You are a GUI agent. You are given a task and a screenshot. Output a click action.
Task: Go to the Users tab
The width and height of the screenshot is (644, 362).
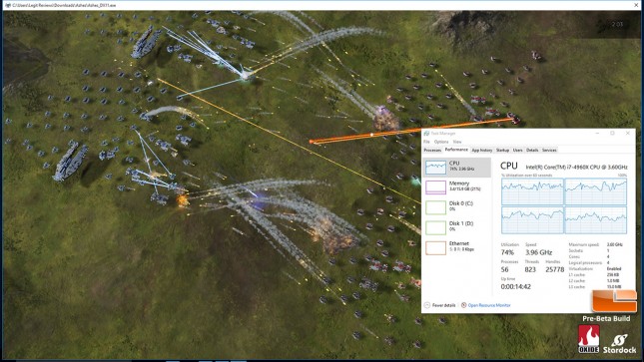[x=517, y=151]
